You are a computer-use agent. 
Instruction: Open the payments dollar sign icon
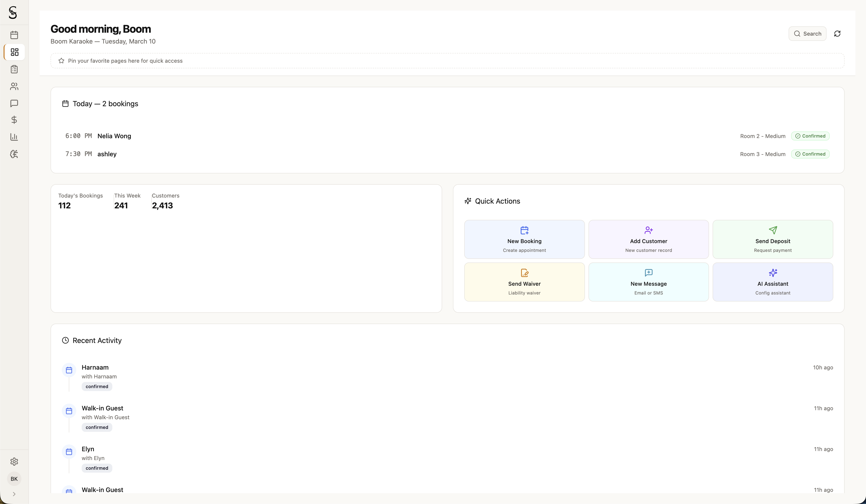[x=14, y=120]
